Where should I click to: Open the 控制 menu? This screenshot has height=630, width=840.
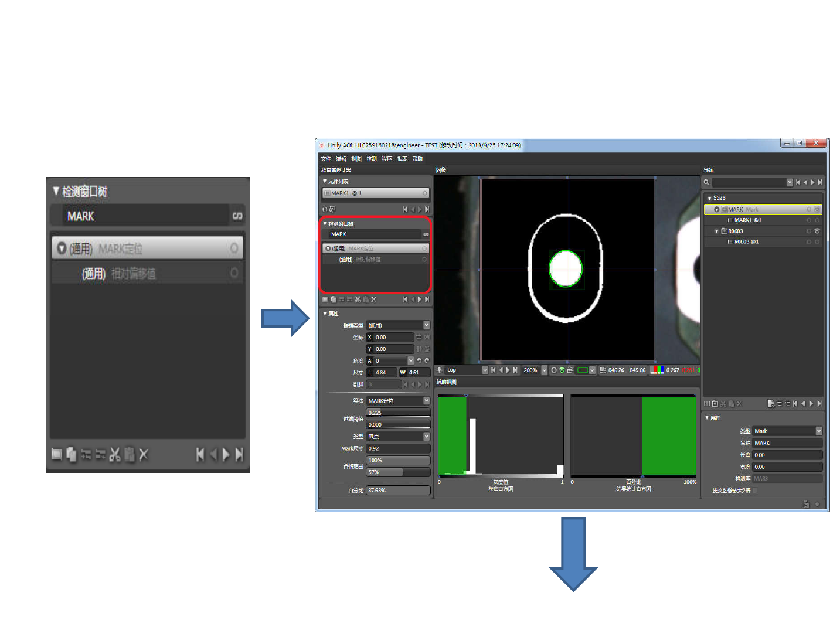pos(371,159)
